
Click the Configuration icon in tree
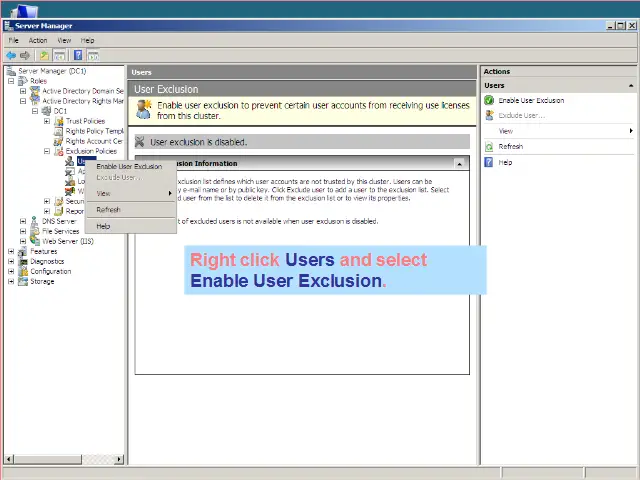point(23,271)
